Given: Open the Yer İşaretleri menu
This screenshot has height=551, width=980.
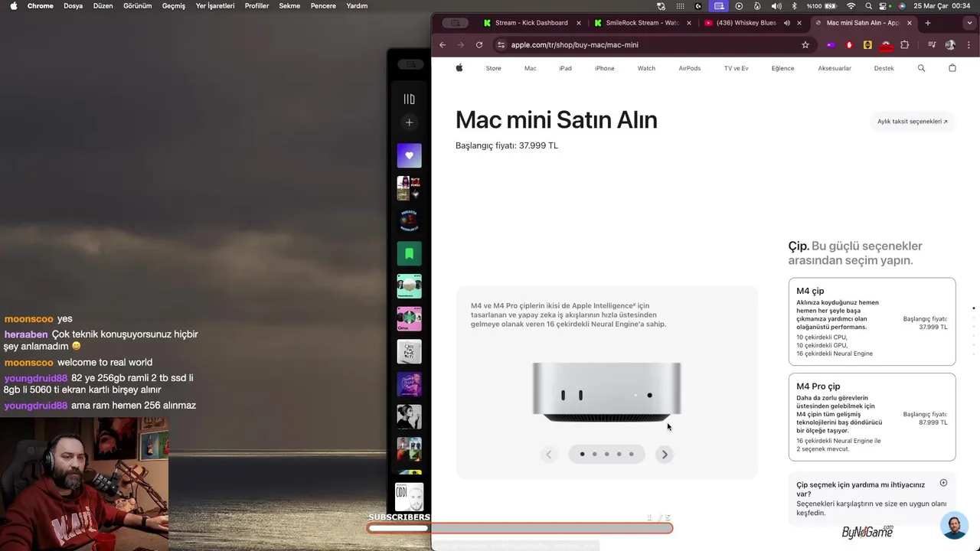Looking at the screenshot, I should [215, 6].
